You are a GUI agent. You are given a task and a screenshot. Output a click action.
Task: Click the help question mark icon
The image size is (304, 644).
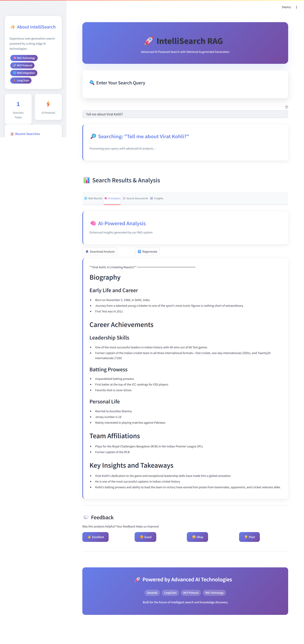coord(286,107)
